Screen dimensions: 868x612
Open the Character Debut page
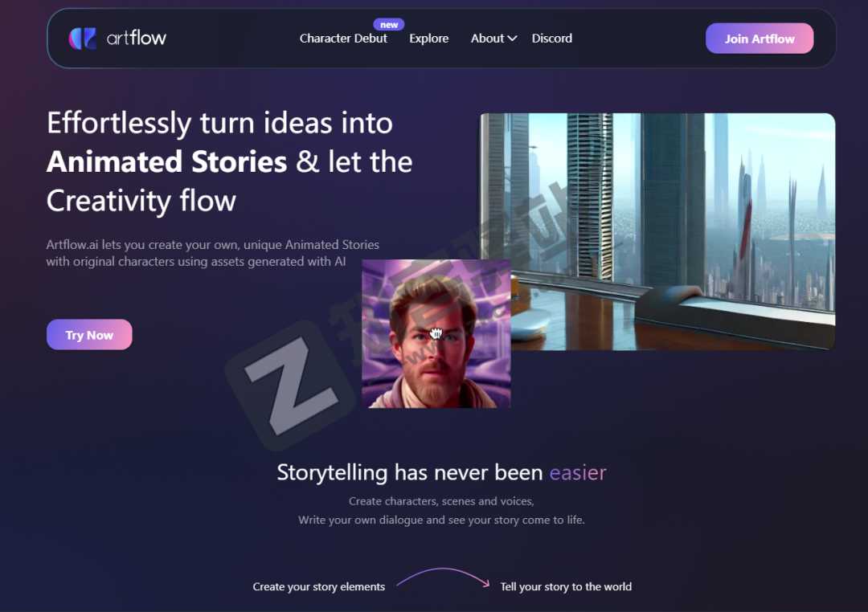click(343, 39)
